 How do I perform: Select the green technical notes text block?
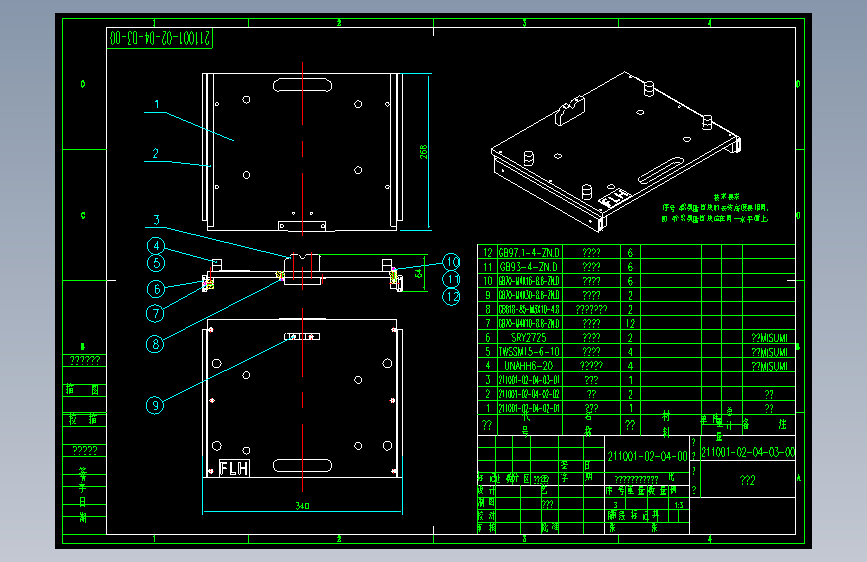click(x=715, y=208)
